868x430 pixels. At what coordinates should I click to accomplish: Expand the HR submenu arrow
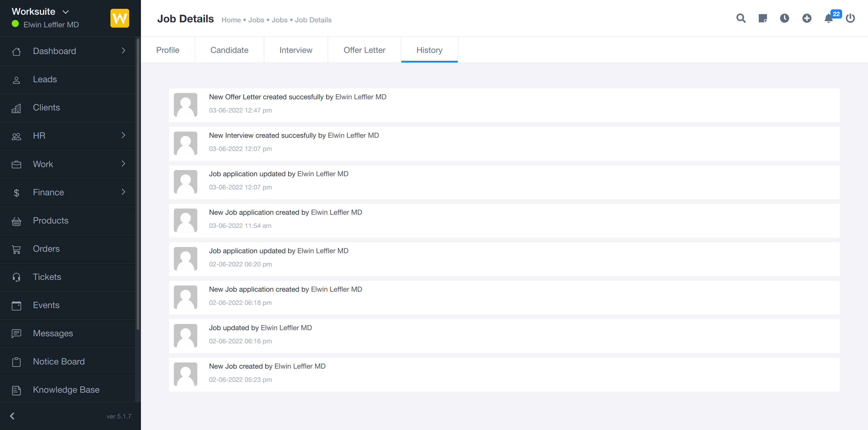[x=123, y=135]
